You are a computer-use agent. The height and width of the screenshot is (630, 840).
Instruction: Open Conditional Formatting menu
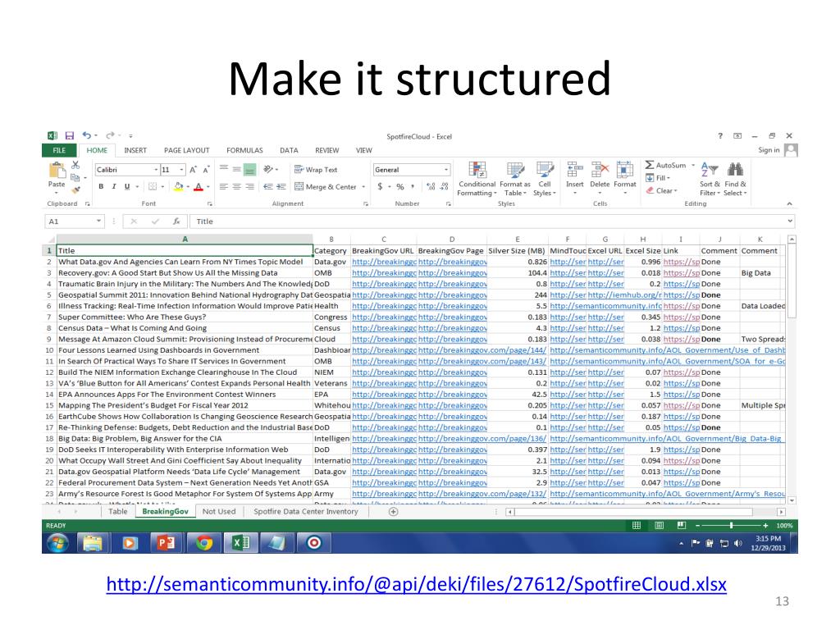coord(477,179)
